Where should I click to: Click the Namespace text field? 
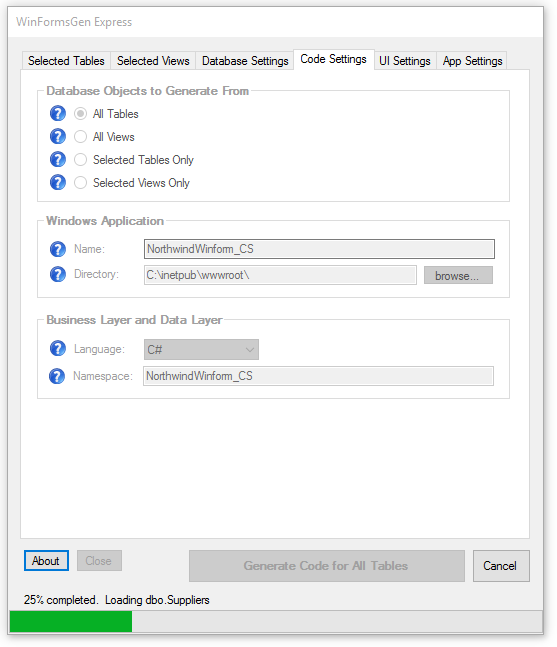[x=318, y=376]
